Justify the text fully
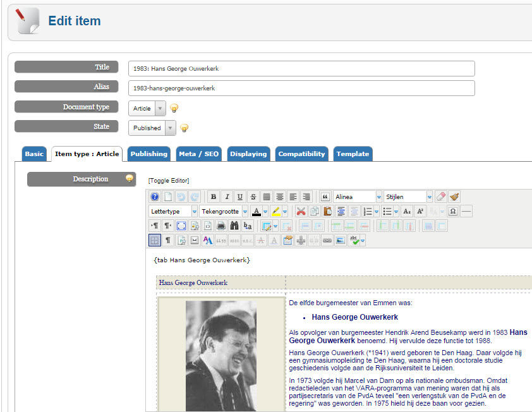532x412 pixels. (x=267, y=197)
